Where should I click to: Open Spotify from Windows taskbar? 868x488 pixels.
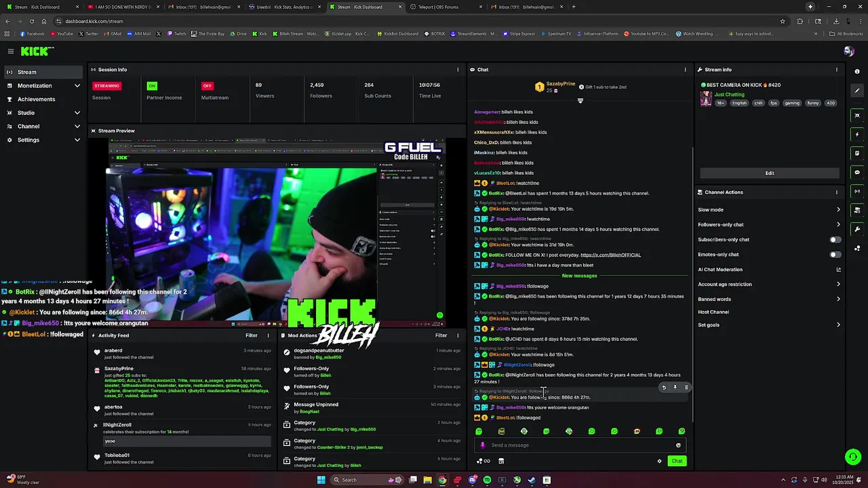[487, 480]
